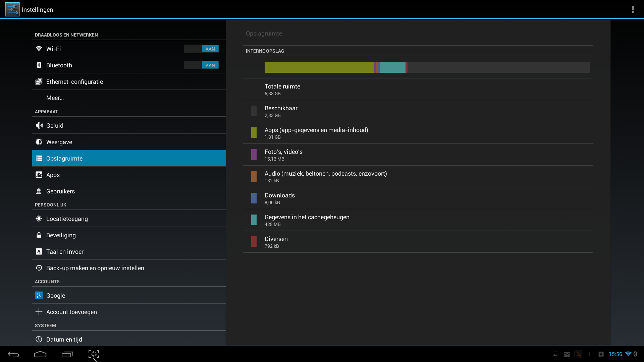
Task: Open Taal en invoer via the letter A icon
Action: [x=39, y=251]
